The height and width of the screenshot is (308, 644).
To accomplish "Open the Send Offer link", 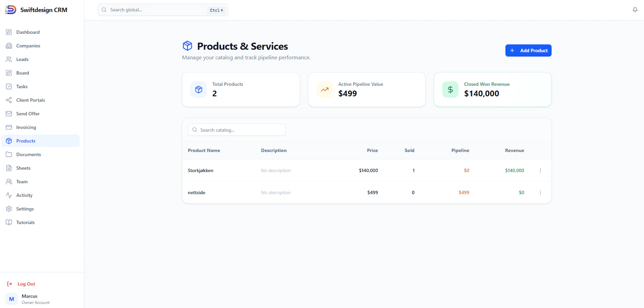I will (41, 114).
